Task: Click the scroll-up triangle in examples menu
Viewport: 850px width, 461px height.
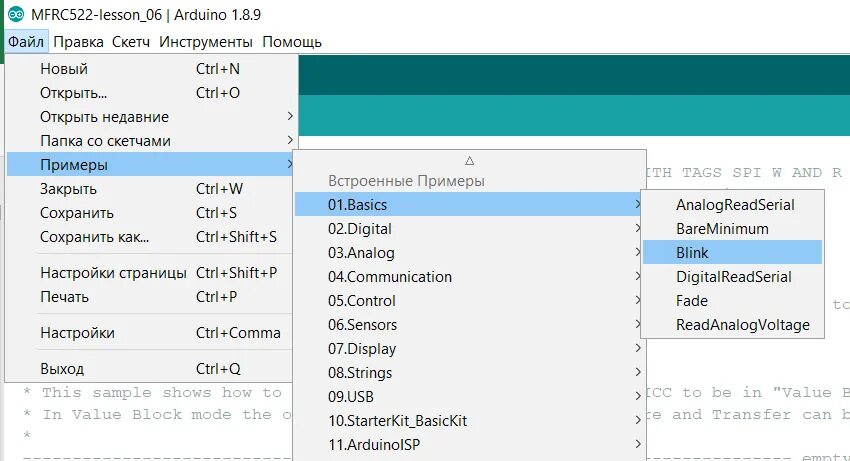Action: [469, 161]
